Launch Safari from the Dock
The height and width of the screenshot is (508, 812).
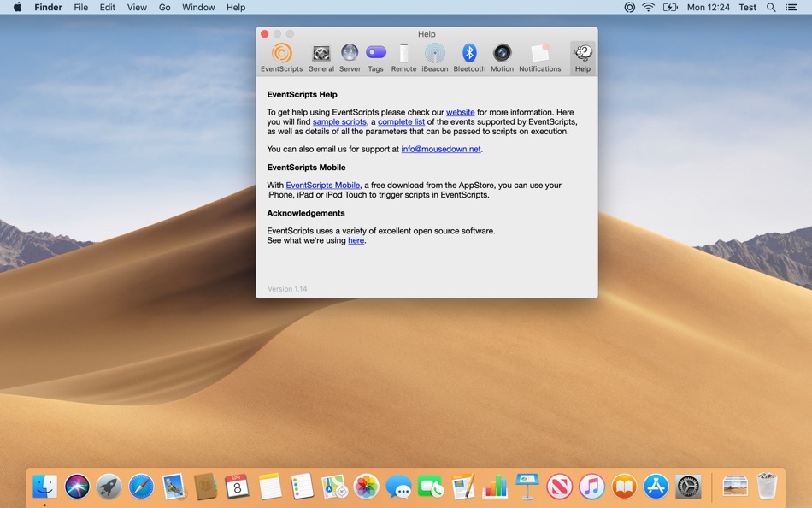click(141, 487)
